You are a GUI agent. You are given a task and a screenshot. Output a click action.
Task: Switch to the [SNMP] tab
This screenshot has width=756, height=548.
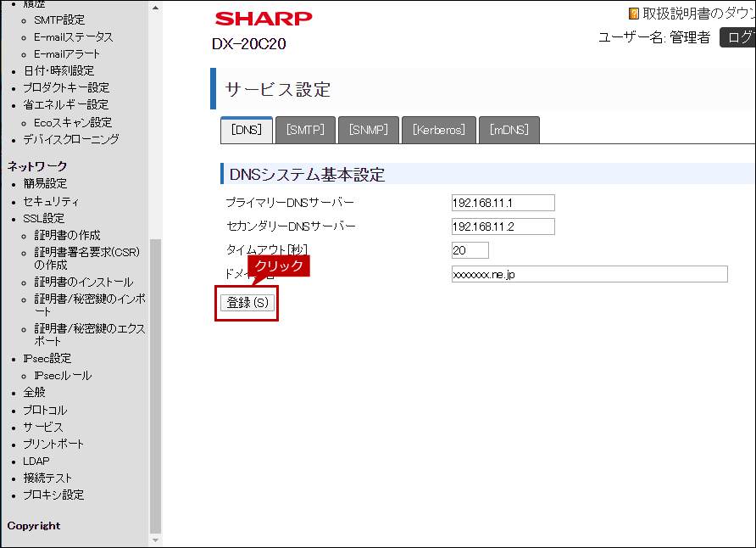[369, 130]
